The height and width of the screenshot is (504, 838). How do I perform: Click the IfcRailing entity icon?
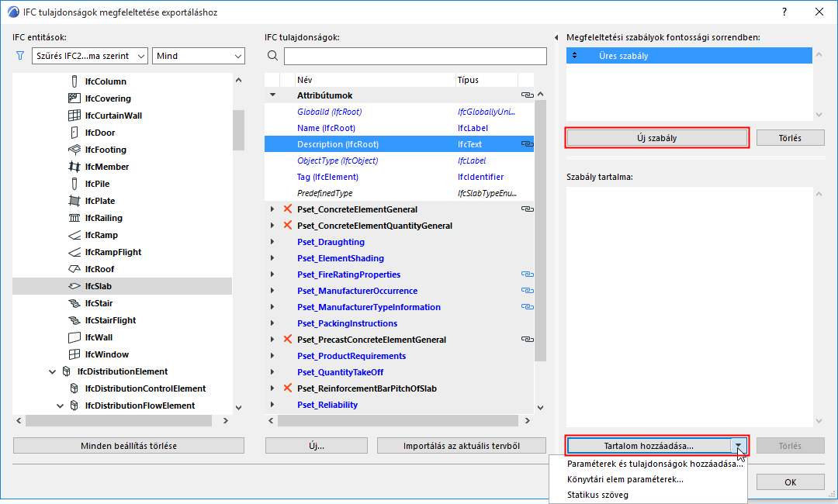tap(74, 218)
